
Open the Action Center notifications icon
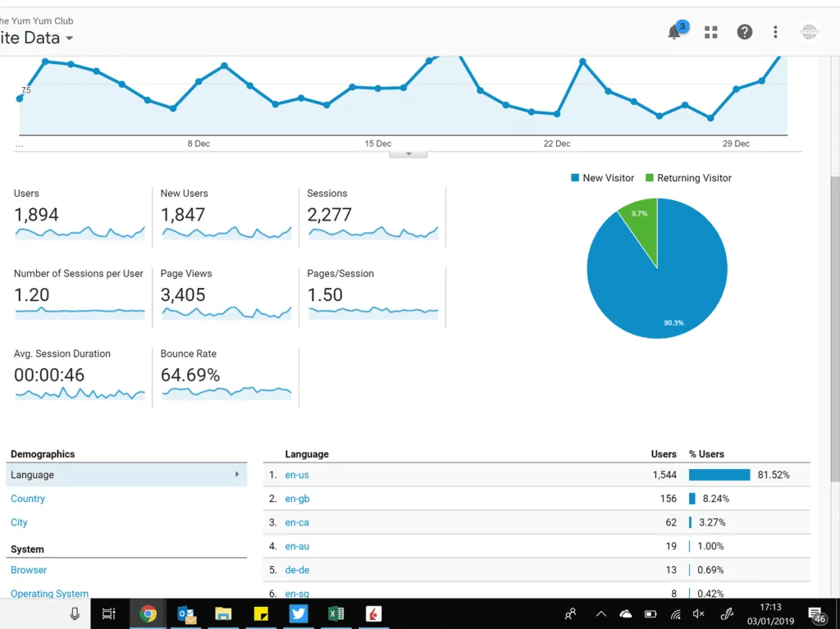point(816,614)
